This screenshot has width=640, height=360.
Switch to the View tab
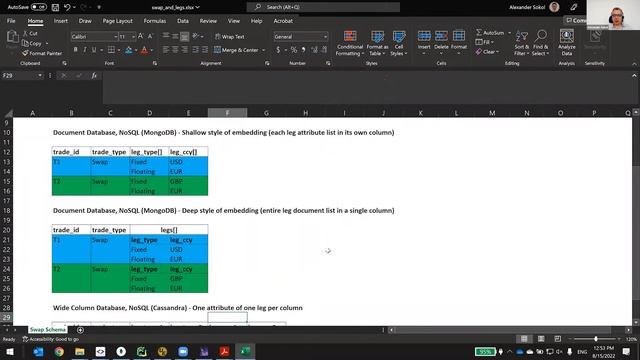(234, 21)
